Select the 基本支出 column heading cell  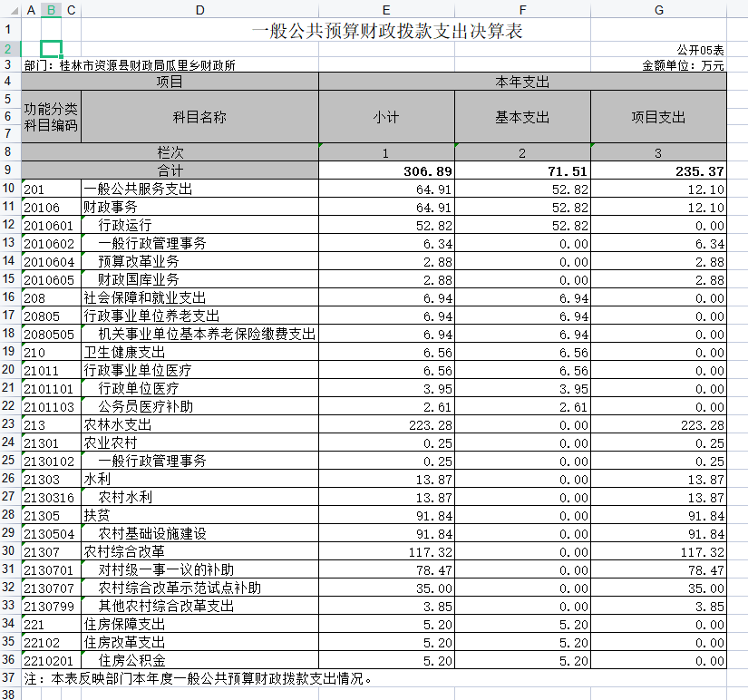(x=522, y=117)
